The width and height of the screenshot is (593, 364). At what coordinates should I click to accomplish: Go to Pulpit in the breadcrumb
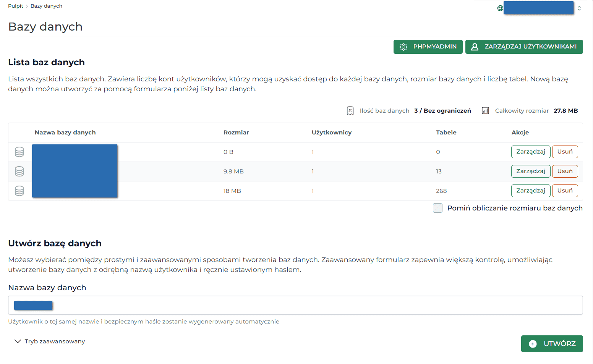16,6
